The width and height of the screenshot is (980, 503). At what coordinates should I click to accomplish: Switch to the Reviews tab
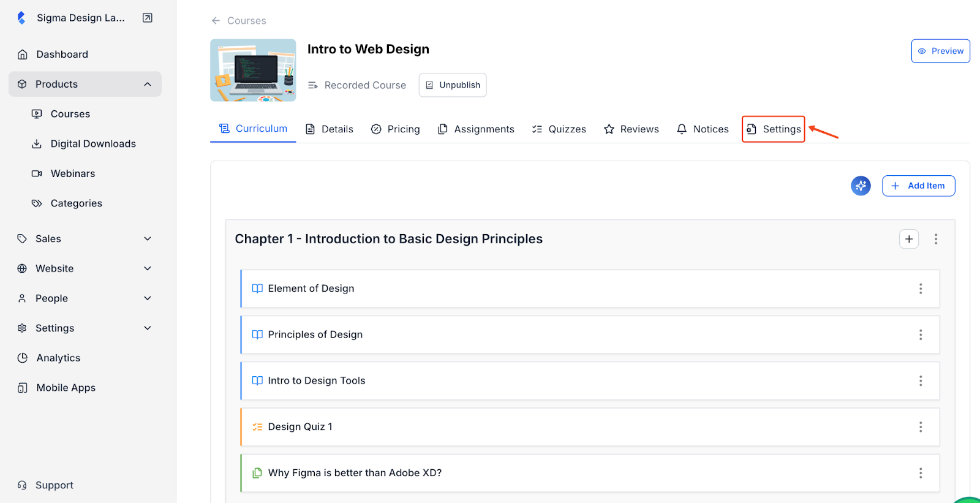[x=631, y=129]
